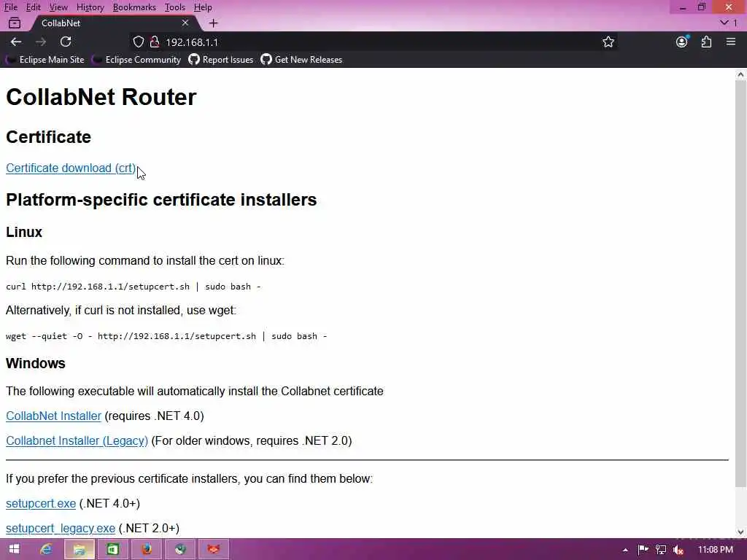Close the CollabNet tab
747x560 pixels.
pos(185,23)
